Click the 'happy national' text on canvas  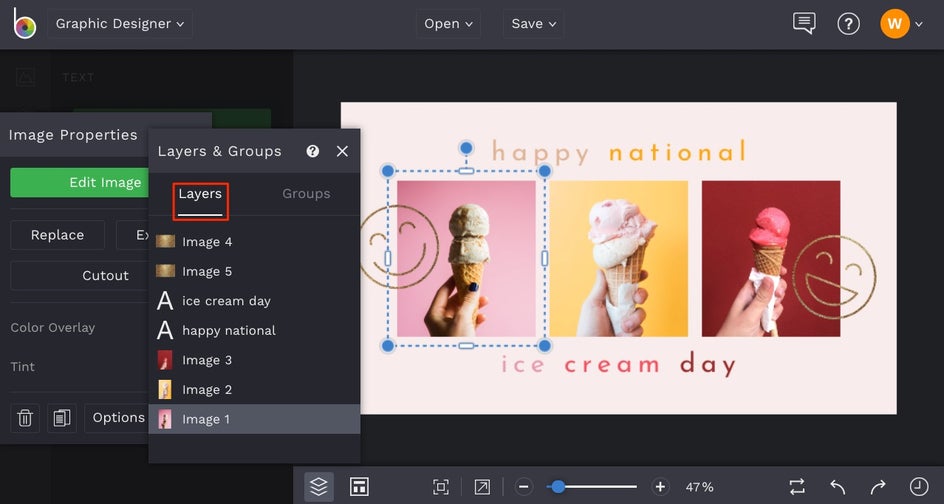click(619, 152)
